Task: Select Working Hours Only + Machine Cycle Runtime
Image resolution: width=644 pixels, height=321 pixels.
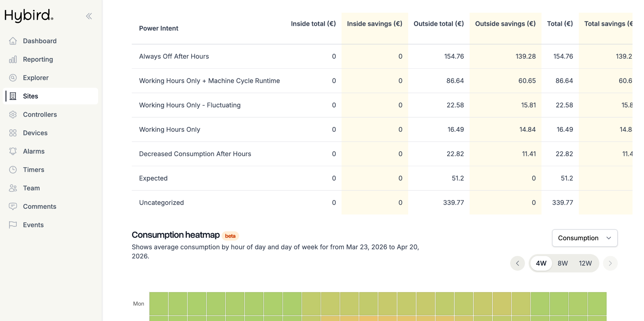Action: click(x=382, y=81)
